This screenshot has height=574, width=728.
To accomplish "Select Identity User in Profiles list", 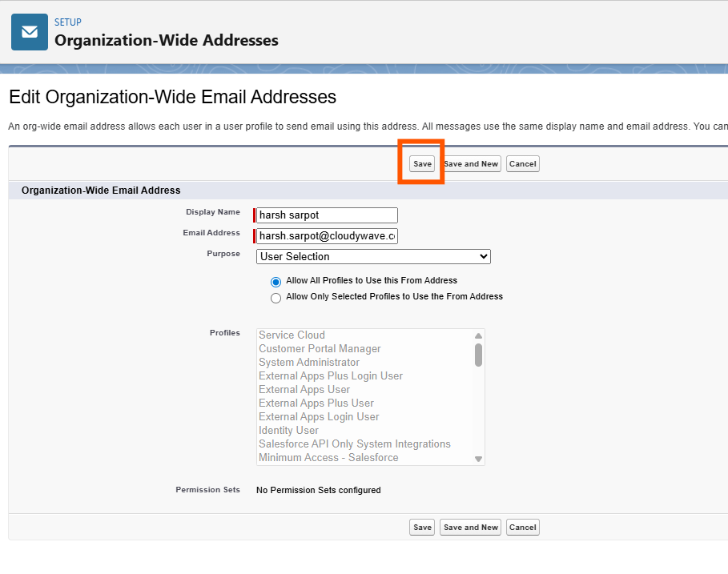I will [288, 431].
